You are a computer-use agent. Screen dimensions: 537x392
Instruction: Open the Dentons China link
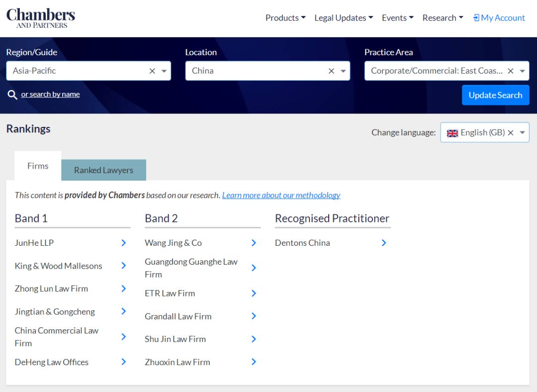click(x=302, y=243)
